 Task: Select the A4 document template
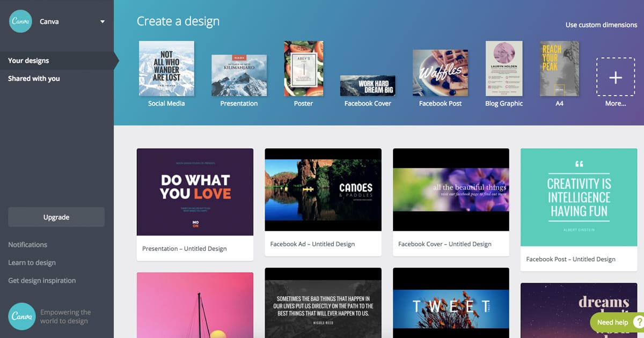click(x=559, y=69)
